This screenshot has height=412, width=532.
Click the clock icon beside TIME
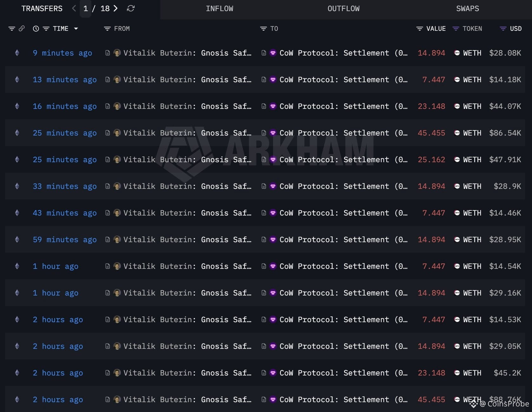pyautogui.click(x=36, y=29)
